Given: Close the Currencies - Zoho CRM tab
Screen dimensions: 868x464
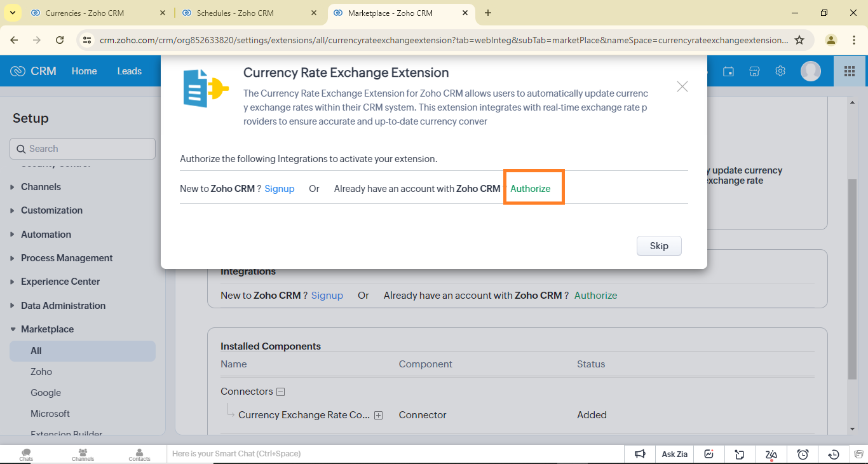Looking at the screenshot, I should pos(163,13).
